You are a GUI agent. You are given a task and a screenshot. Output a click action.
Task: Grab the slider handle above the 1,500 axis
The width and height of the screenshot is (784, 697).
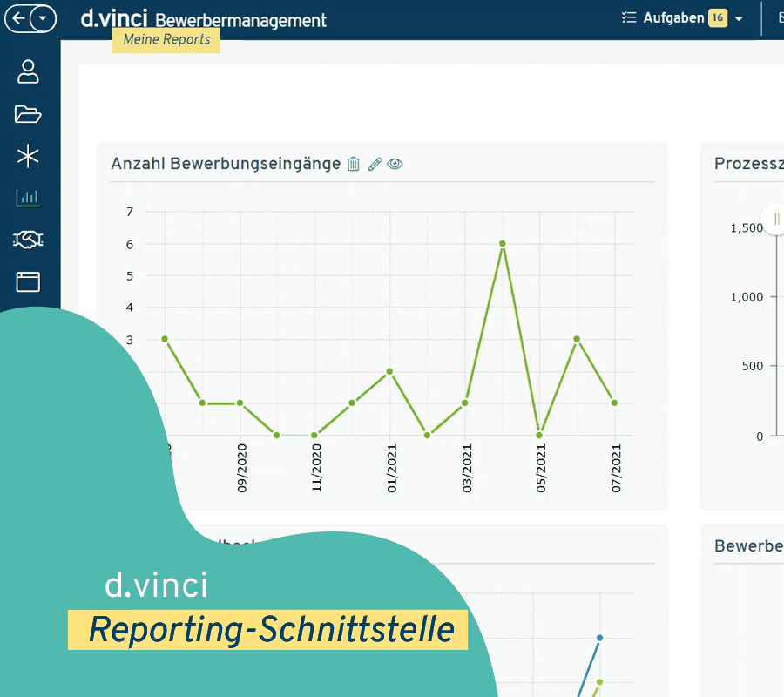775,219
